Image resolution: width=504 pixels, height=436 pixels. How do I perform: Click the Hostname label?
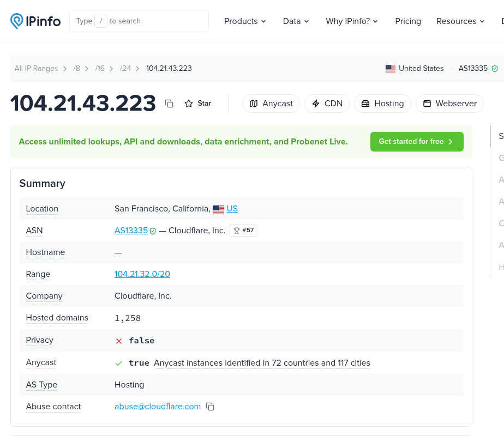click(x=45, y=252)
